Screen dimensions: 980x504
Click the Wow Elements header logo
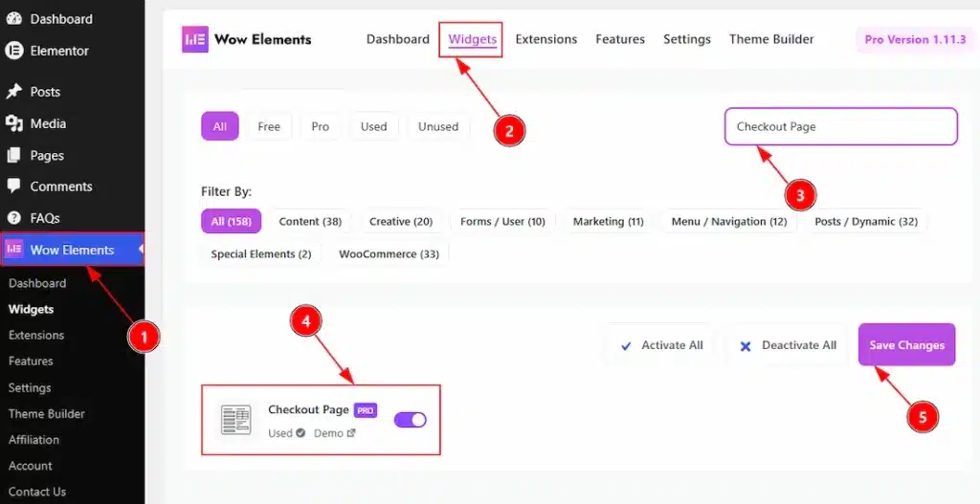[x=195, y=39]
